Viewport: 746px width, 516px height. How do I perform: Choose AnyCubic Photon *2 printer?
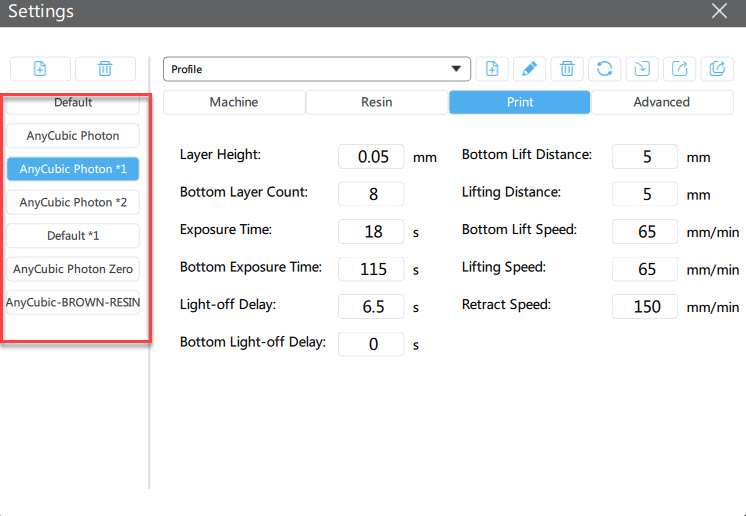73,202
